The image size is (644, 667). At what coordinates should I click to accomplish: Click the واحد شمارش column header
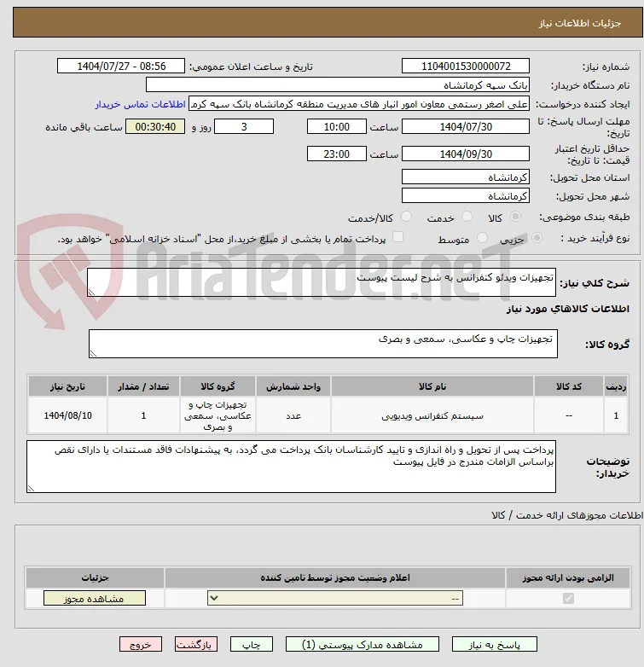[x=293, y=386]
